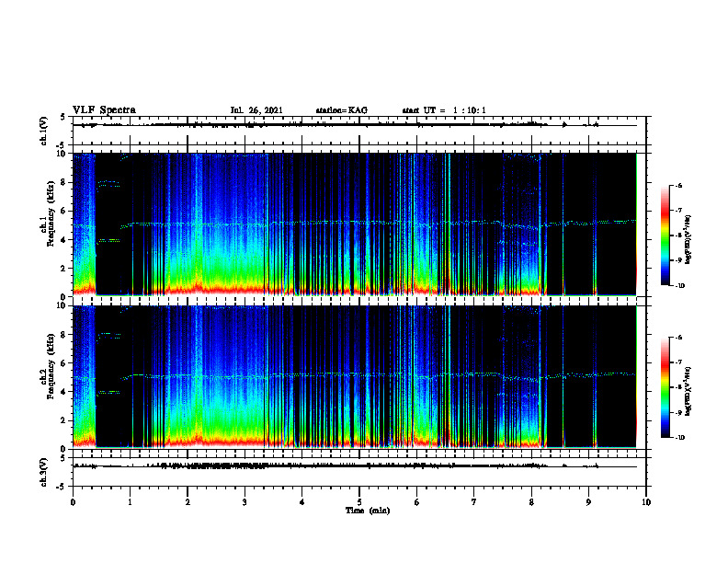Click time axis tick label "7"
The image size is (728, 563).
(x=474, y=502)
